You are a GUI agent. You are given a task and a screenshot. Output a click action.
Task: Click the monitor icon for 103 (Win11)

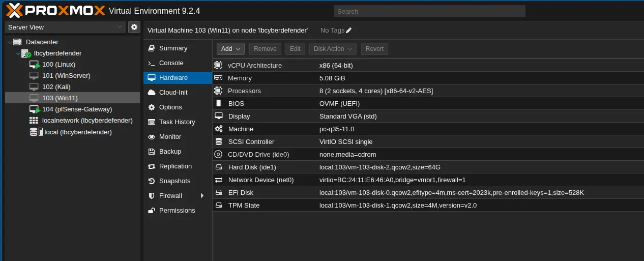[x=34, y=98]
